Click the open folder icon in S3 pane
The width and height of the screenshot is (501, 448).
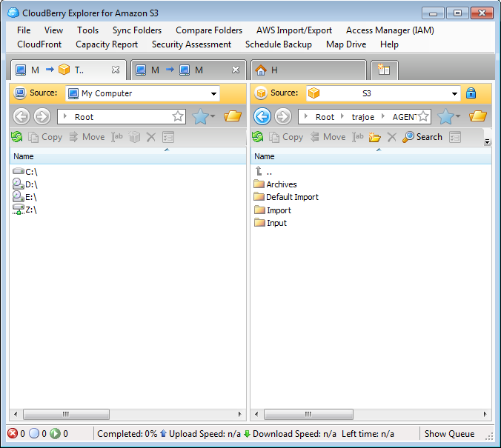478,116
